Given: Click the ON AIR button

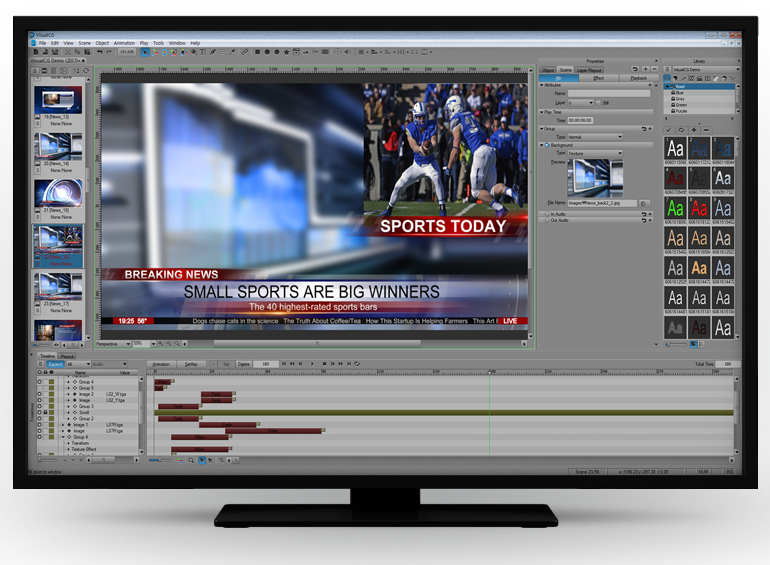Looking at the screenshot, I should 127,52.
